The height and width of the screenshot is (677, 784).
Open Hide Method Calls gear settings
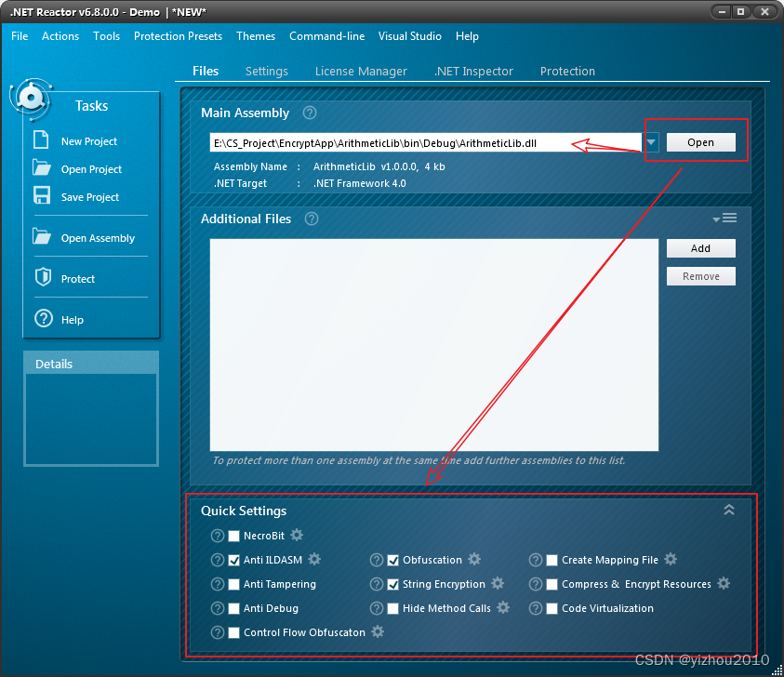(x=503, y=607)
